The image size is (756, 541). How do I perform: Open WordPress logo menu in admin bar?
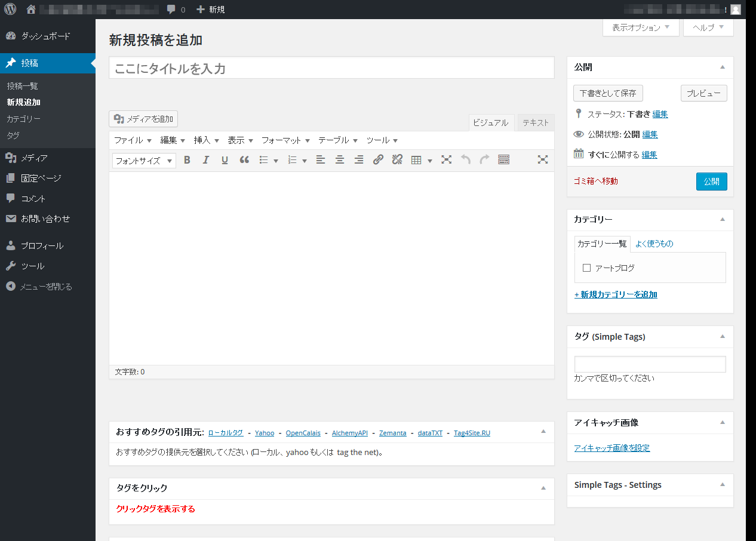pos(10,10)
